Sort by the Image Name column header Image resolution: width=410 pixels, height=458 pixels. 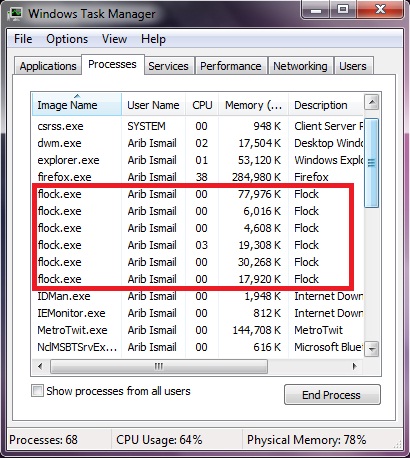coord(77,105)
